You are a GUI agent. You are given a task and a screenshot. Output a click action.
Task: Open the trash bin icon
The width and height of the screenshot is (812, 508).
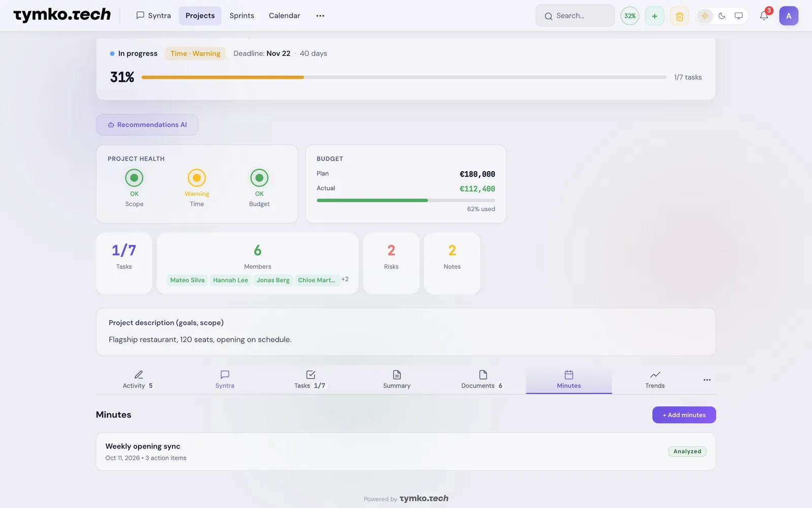tap(680, 16)
